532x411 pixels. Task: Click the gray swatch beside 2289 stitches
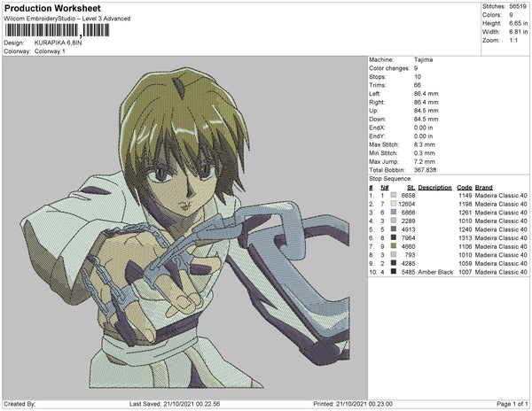coord(394,221)
